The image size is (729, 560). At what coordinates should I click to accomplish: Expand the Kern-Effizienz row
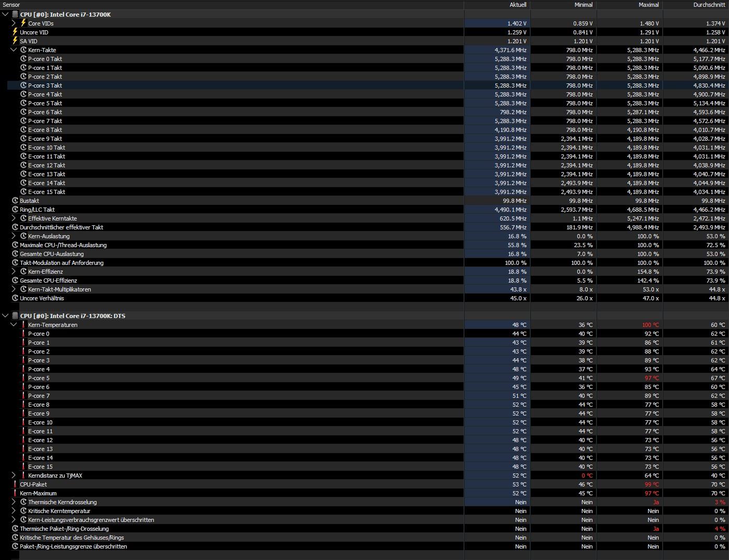14,272
